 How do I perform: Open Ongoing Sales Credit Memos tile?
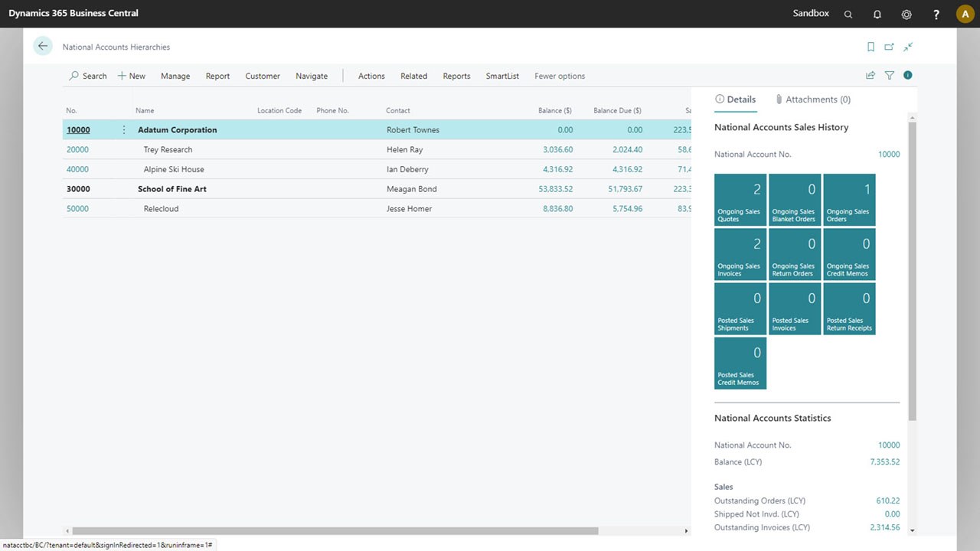[849, 254]
